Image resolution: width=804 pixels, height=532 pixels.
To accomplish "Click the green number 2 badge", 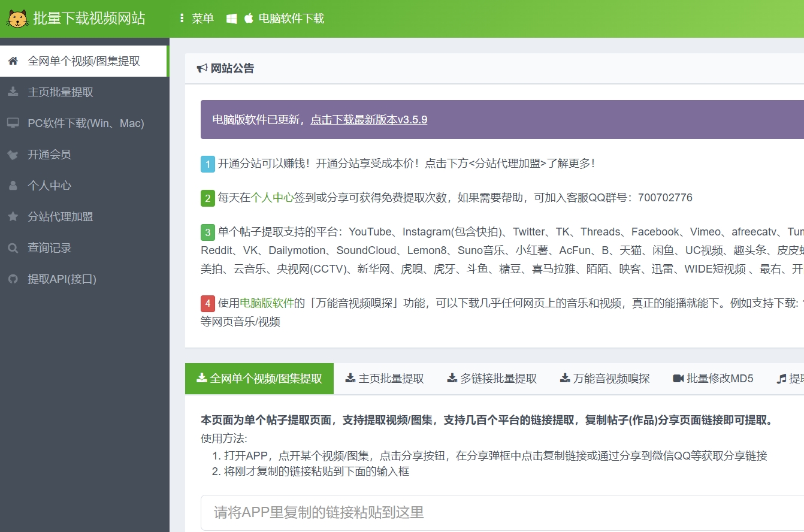I will [207, 198].
